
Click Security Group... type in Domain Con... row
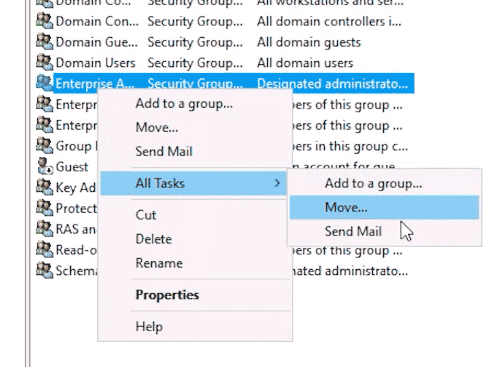pos(195,22)
